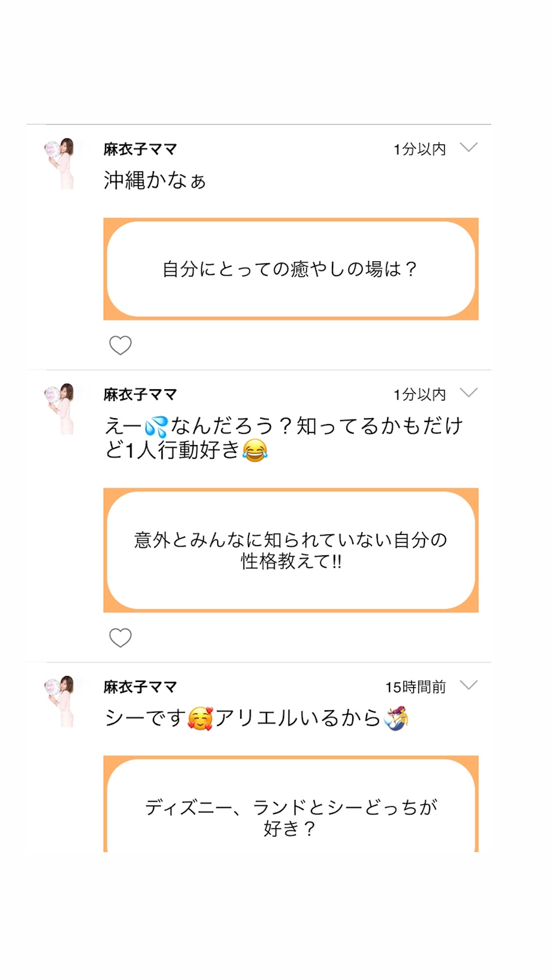Open avatar beside the 1人行動好き answer
The image size is (551, 980).
60,408
